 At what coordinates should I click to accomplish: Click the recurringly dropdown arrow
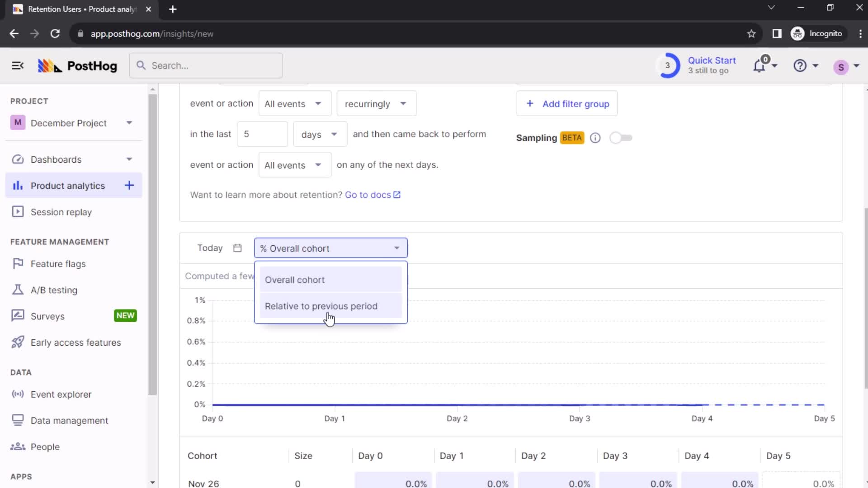404,103
